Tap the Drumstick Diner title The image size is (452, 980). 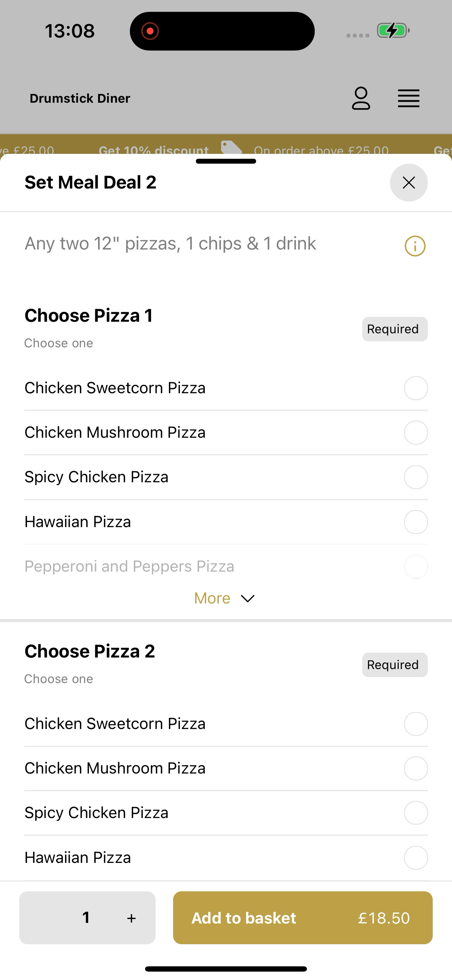(80, 98)
